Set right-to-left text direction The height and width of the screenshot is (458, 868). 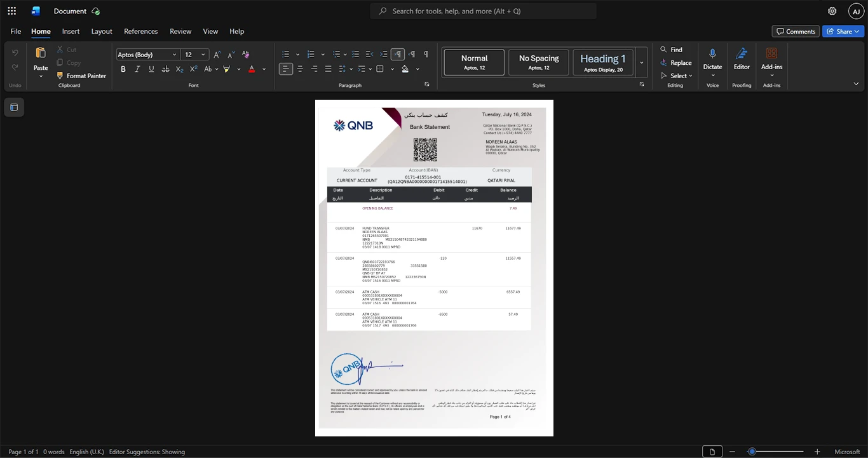coord(412,55)
